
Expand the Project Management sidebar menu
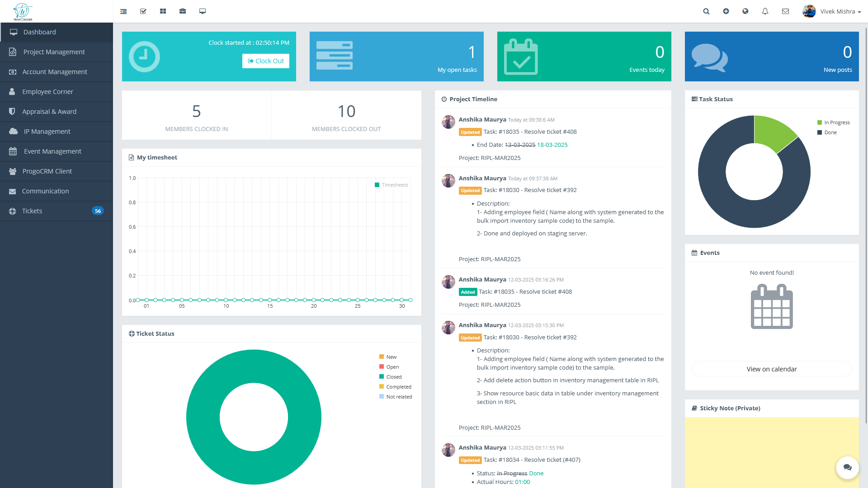coord(54,52)
